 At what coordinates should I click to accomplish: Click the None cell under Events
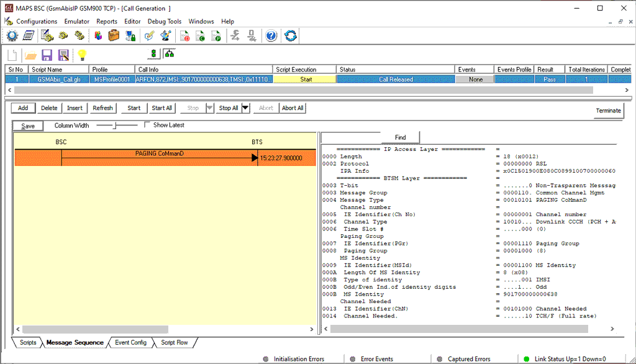coord(475,80)
